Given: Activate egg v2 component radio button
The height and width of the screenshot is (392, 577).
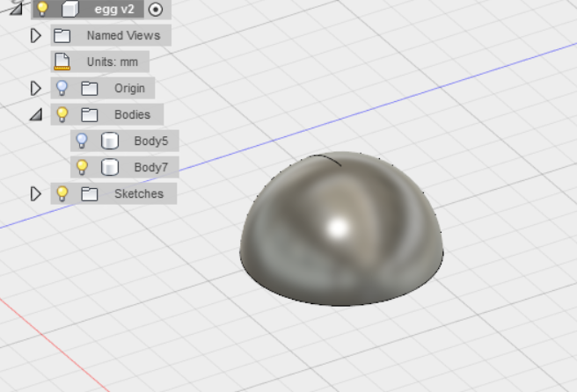Looking at the screenshot, I should coord(156,9).
